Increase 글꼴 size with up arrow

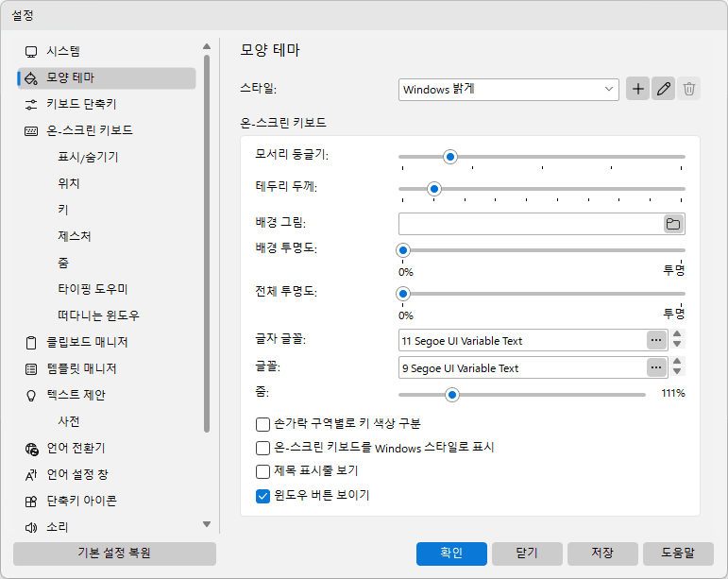(677, 361)
